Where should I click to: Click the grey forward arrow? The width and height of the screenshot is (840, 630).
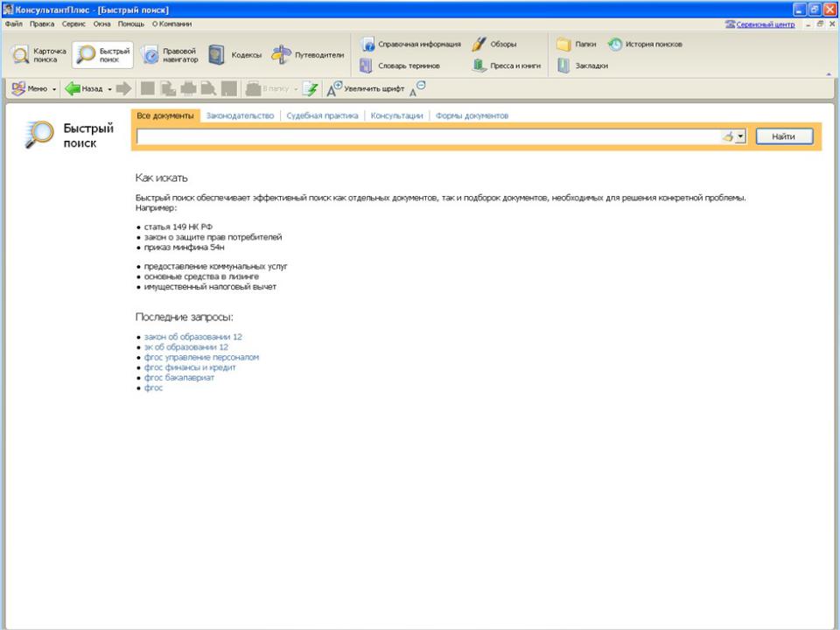pos(123,89)
